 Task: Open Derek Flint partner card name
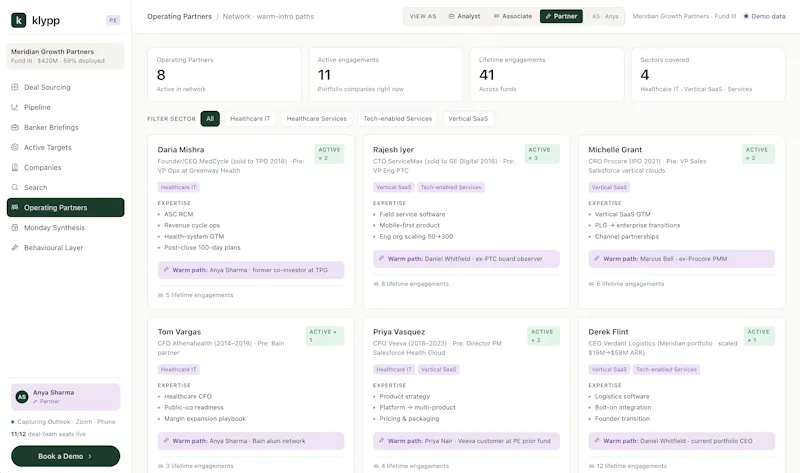pos(608,332)
